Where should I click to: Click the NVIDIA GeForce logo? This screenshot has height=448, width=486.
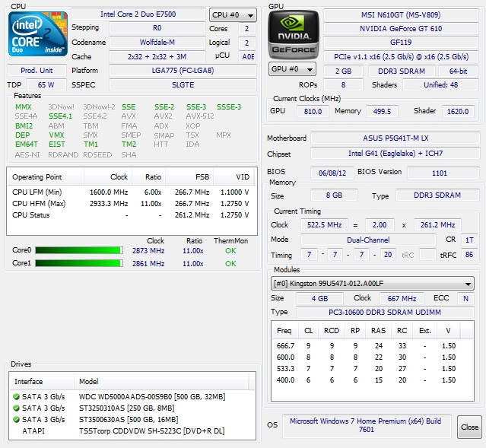tap(294, 35)
